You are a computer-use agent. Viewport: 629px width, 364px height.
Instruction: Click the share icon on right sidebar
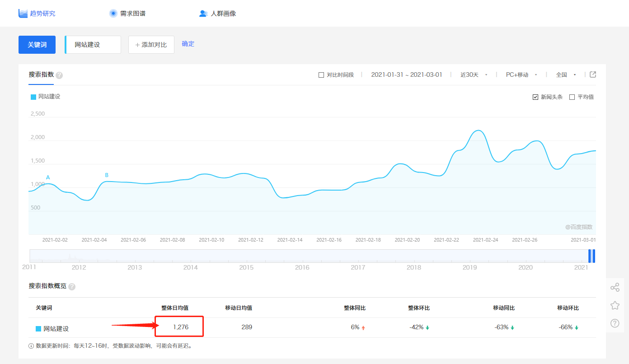pos(615,288)
